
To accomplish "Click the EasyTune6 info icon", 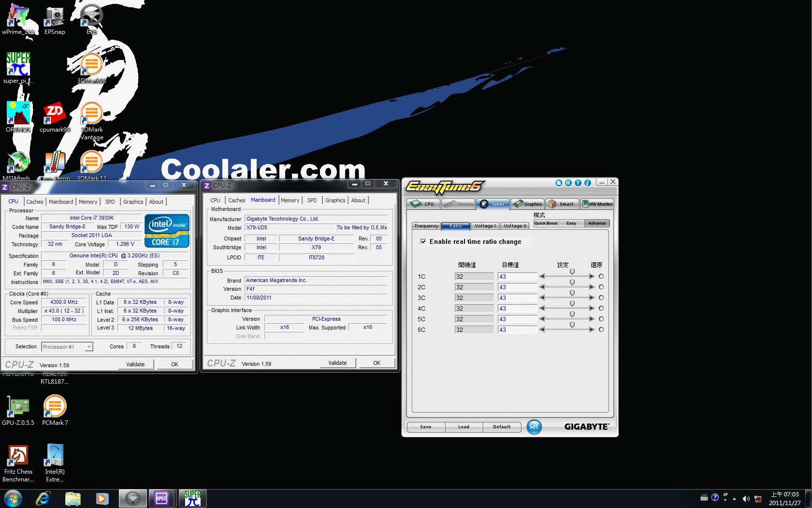I will 588,183.
